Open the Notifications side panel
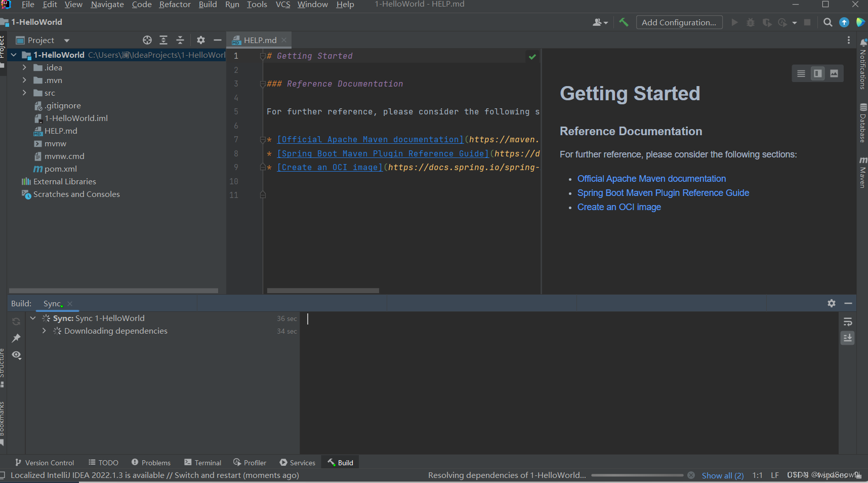Image resolution: width=868 pixels, height=483 pixels. click(x=863, y=64)
